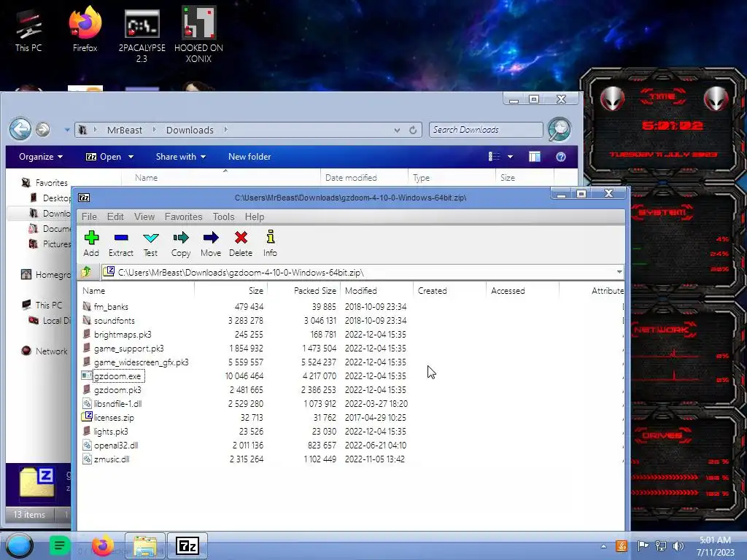The height and width of the screenshot is (560, 747).
Task: Select brightmaps.pk3 in the list
Action: [x=123, y=334]
